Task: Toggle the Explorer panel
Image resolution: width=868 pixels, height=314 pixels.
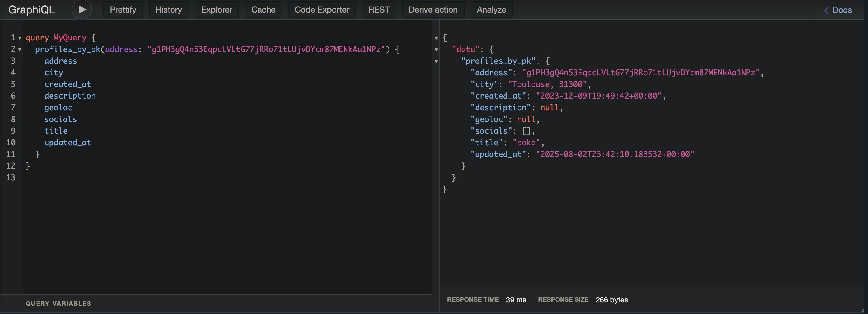Action: coord(216,10)
